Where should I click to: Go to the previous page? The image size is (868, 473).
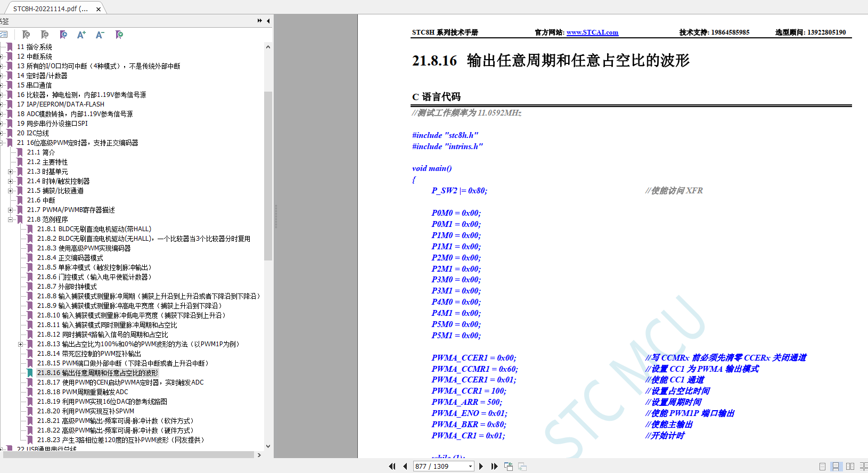click(405, 466)
